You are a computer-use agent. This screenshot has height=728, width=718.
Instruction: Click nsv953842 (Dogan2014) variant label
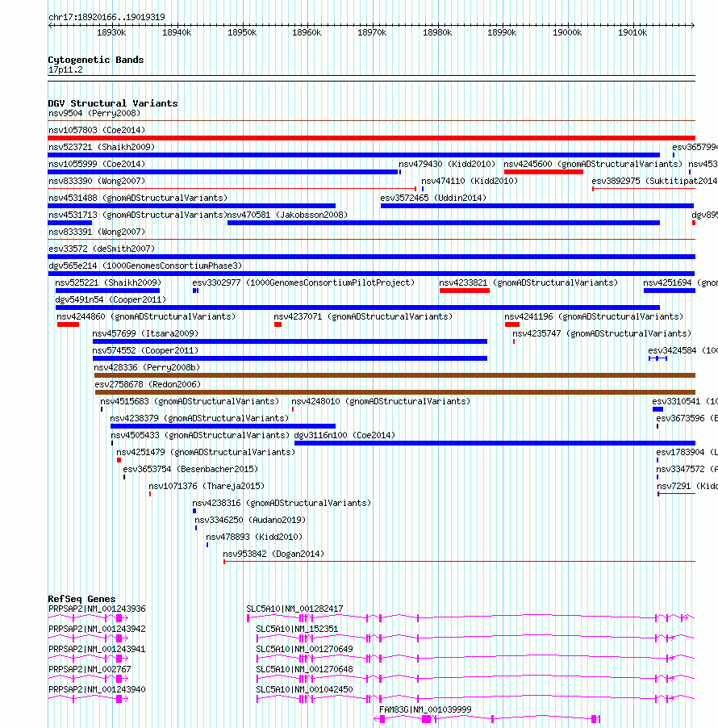(x=273, y=554)
